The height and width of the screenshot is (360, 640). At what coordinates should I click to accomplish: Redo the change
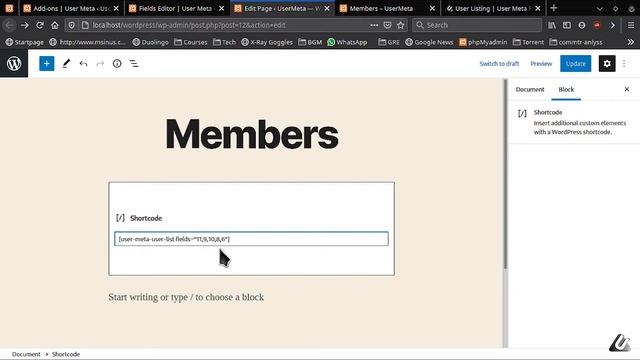[100, 64]
